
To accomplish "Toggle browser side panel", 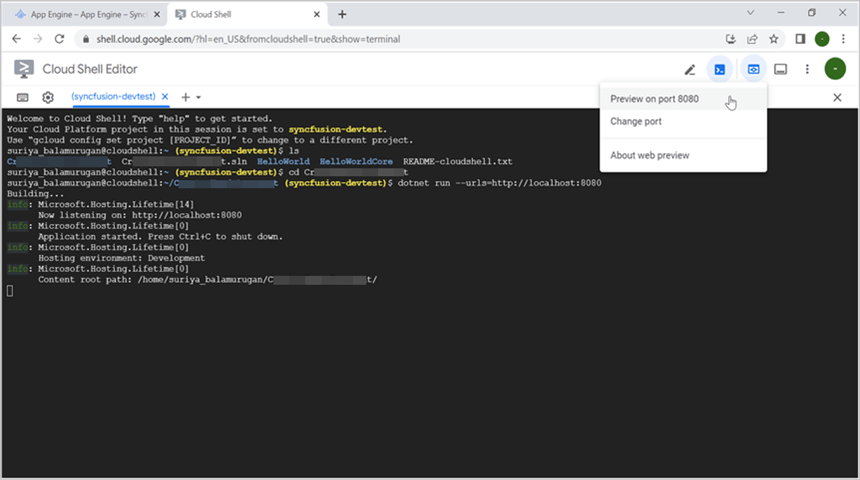I will click(x=800, y=39).
